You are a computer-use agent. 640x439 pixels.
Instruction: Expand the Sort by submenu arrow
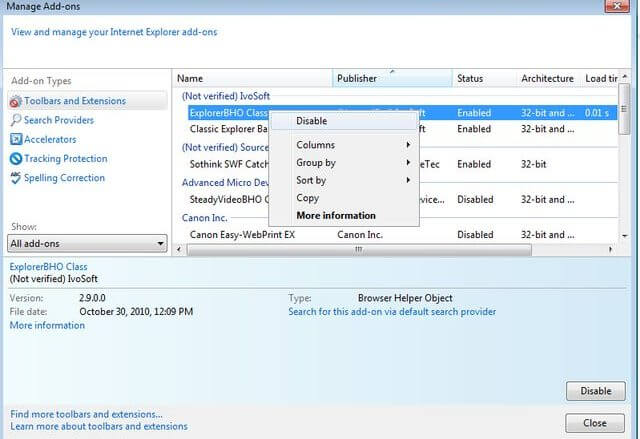click(408, 180)
